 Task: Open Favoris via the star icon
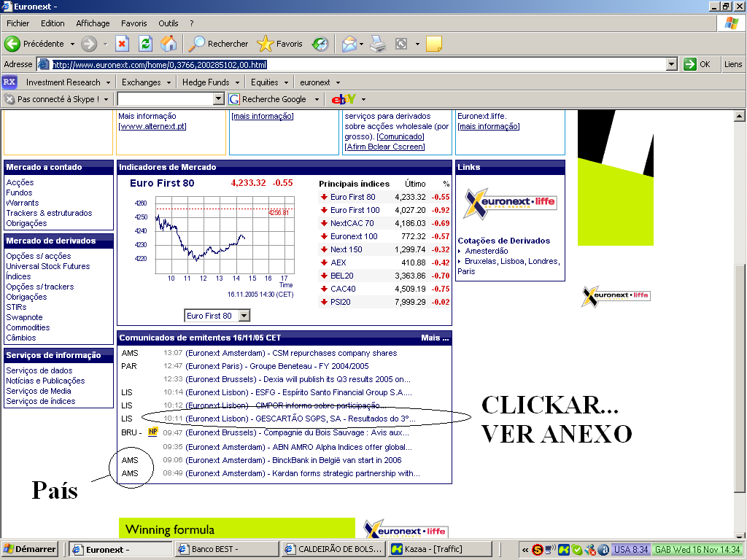tap(264, 44)
